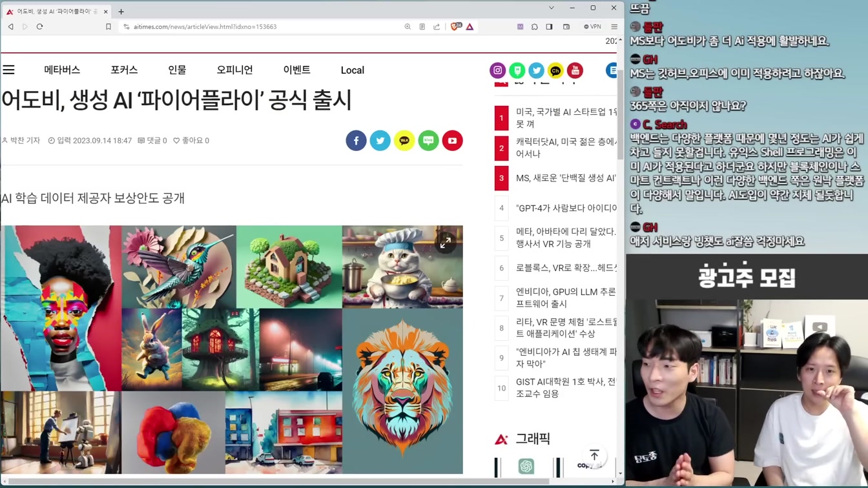This screenshot has height=488, width=868.
Task: Click the red YouTube share button under the headline
Action: (x=453, y=141)
